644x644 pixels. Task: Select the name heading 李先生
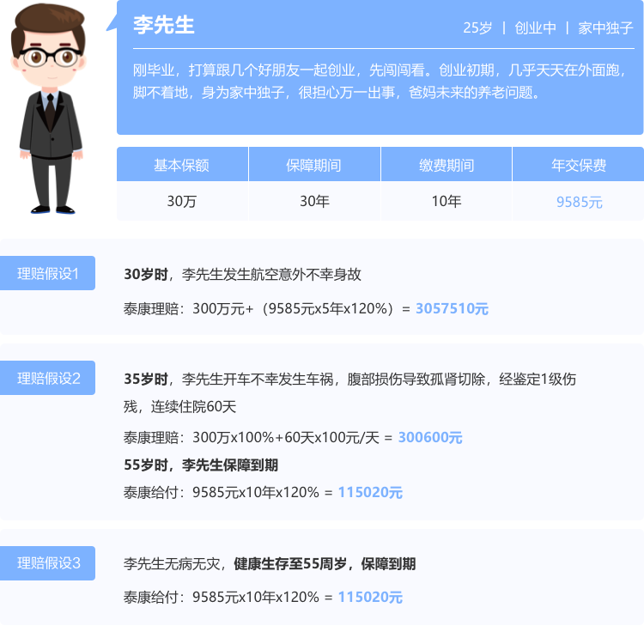tap(163, 25)
